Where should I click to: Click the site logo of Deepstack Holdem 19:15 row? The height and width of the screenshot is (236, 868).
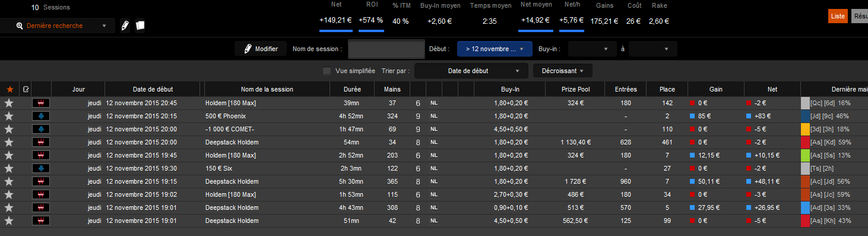pyautogui.click(x=42, y=181)
